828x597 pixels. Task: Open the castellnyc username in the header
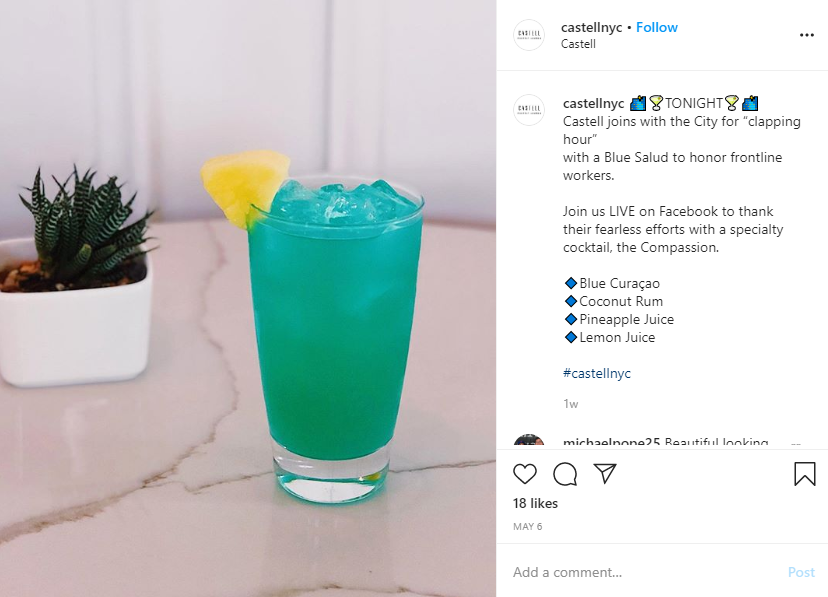[x=591, y=27]
